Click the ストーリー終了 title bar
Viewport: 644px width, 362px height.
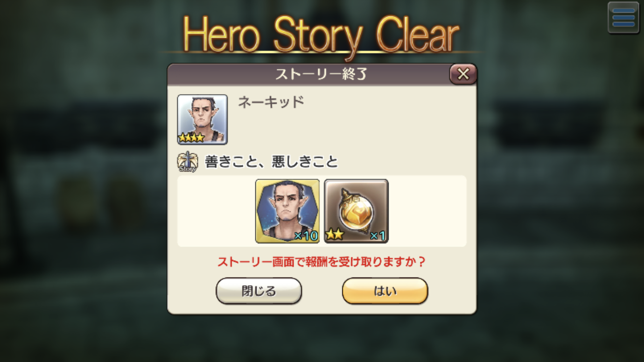[309, 74]
